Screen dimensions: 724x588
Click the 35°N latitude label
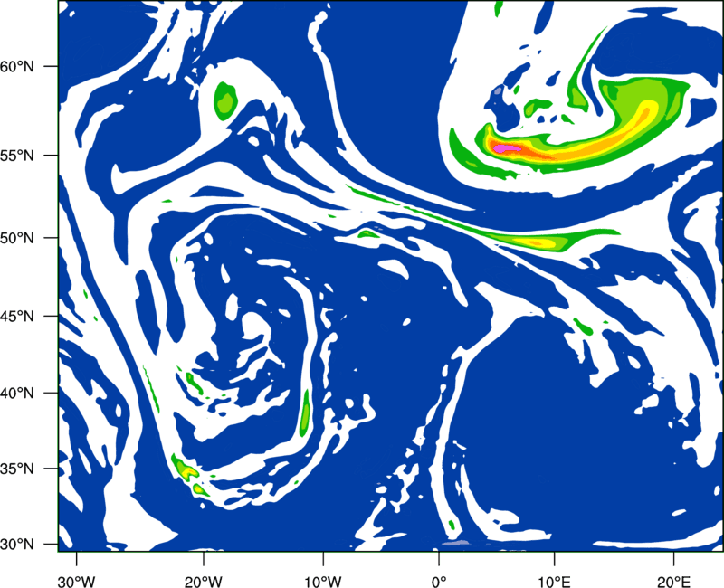click(x=17, y=469)
